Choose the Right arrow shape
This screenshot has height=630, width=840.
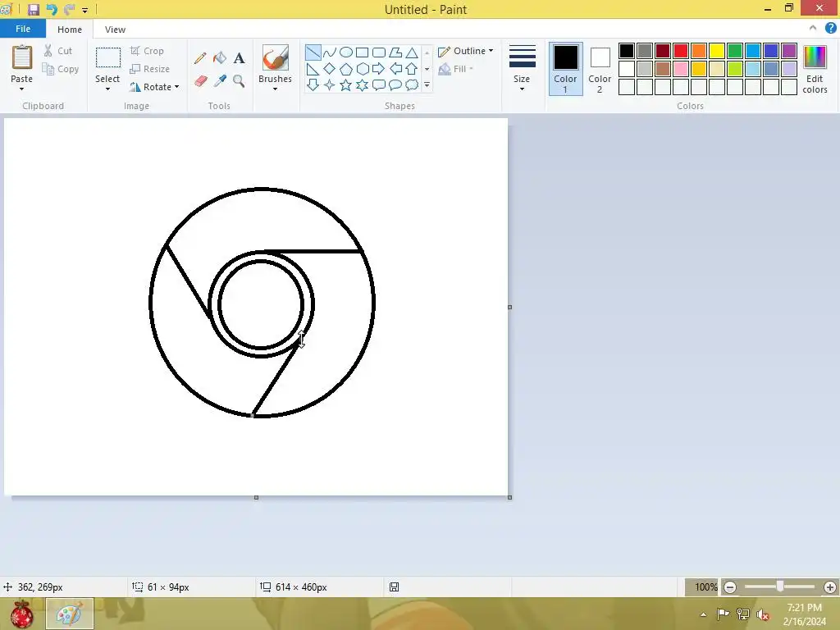click(x=379, y=69)
